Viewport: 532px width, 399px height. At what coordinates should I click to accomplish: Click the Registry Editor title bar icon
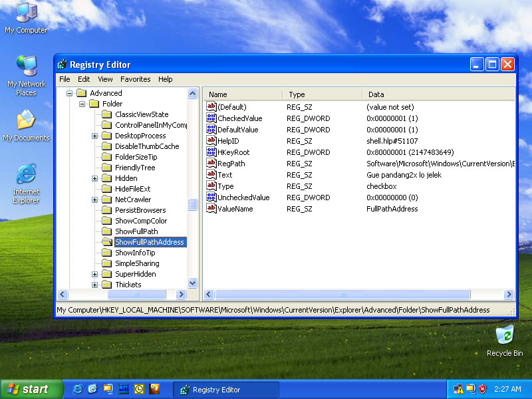pyautogui.click(x=62, y=64)
